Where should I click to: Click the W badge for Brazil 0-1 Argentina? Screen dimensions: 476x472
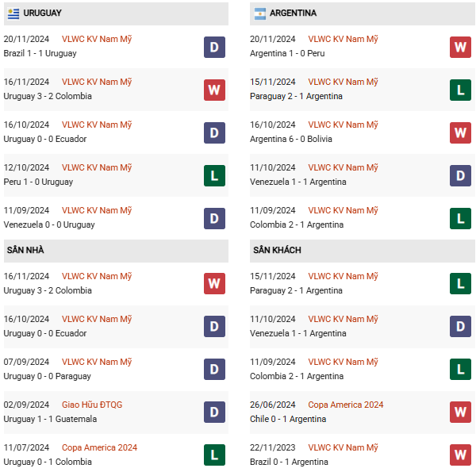(x=460, y=455)
